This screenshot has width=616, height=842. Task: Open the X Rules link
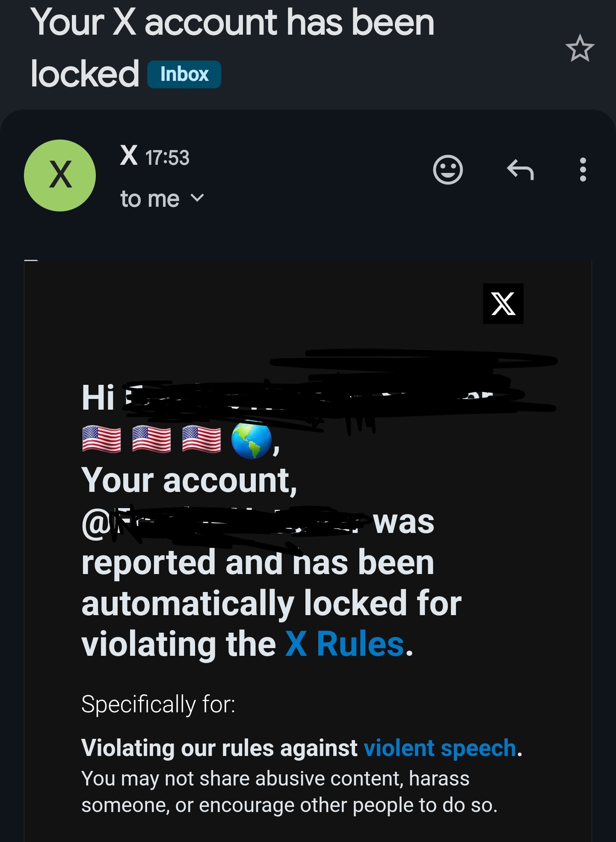coord(345,644)
